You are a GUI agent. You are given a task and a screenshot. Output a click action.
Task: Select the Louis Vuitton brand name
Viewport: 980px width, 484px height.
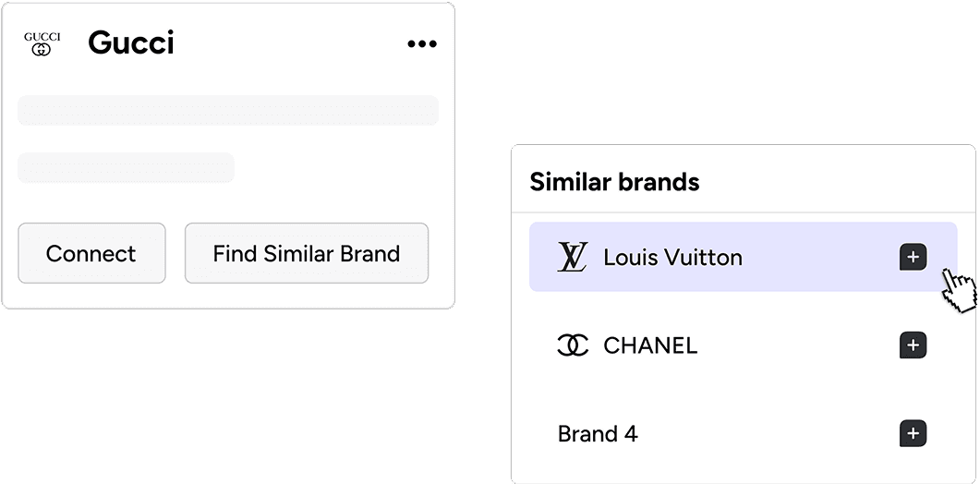tap(672, 258)
